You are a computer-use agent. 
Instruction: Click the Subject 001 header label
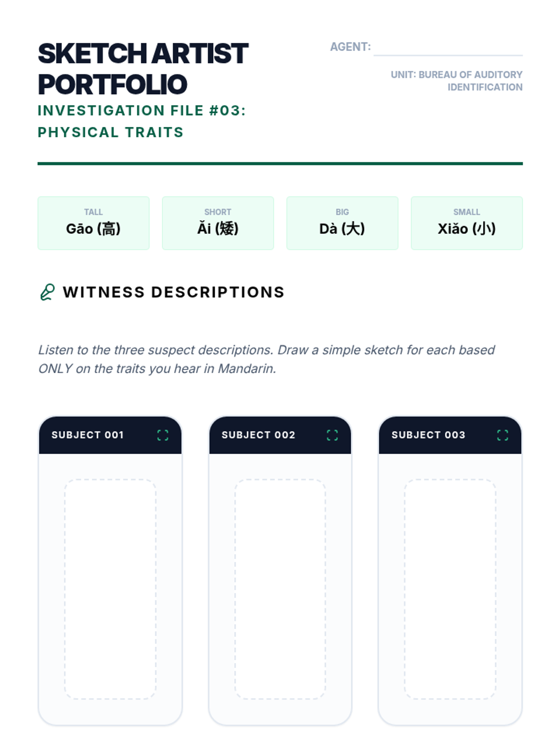click(x=88, y=435)
